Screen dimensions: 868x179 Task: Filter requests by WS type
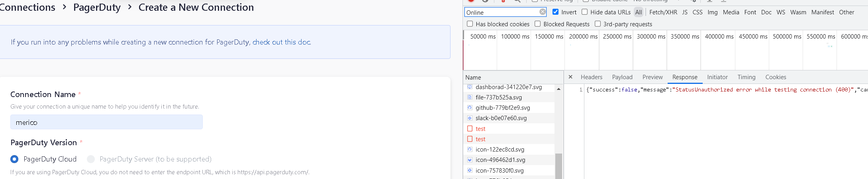pos(781,12)
